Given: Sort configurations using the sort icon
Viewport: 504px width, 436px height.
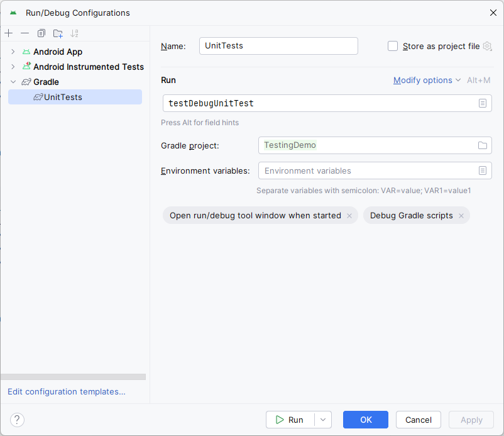Looking at the screenshot, I should coord(74,33).
